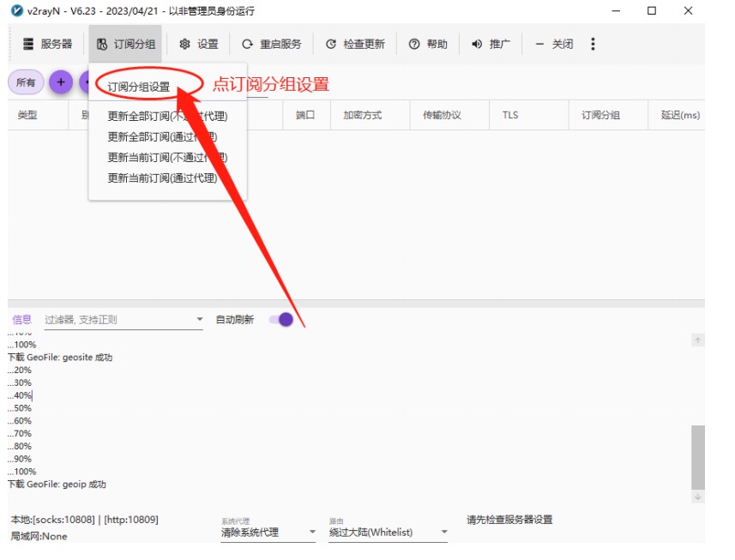
Task: Select 更新全部订阅(不通过代理) menu entry
Action: [167, 116]
